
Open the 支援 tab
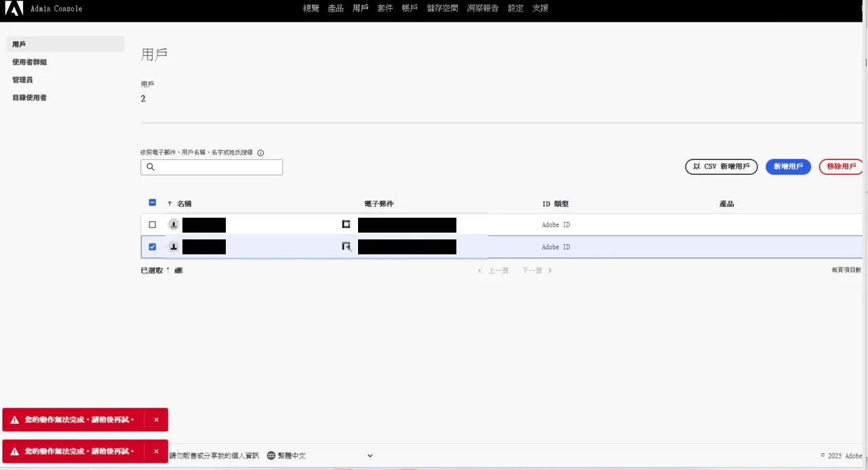point(540,9)
